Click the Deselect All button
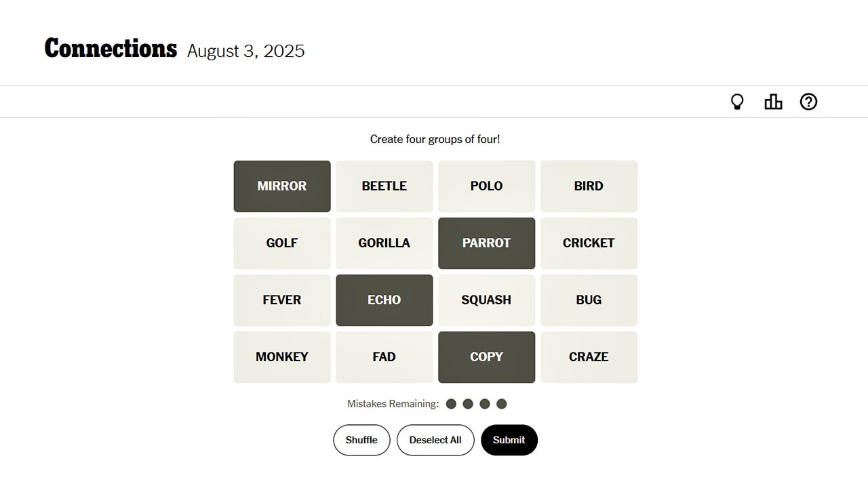Screen dimensions: 868x488 435,440
